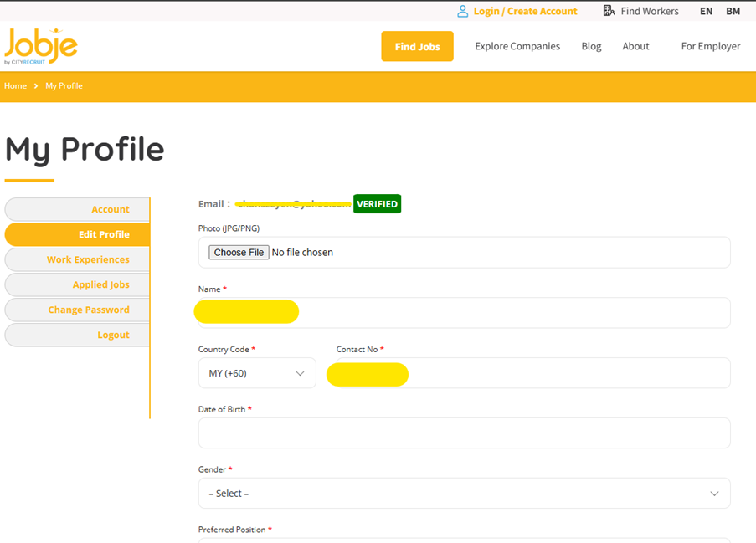The width and height of the screenshot is (756, 543).
Task: Click the Find Workers building icon
Action: click(609, 11)
